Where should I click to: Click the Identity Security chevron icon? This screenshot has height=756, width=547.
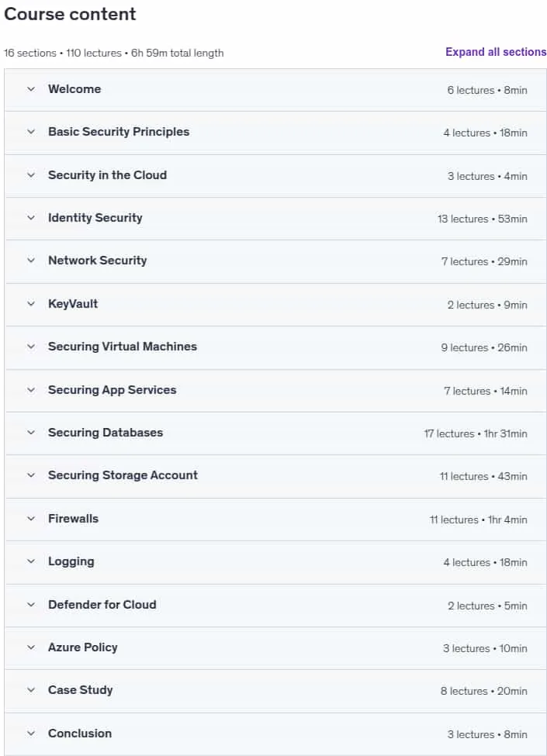click(x=31, y=218)
